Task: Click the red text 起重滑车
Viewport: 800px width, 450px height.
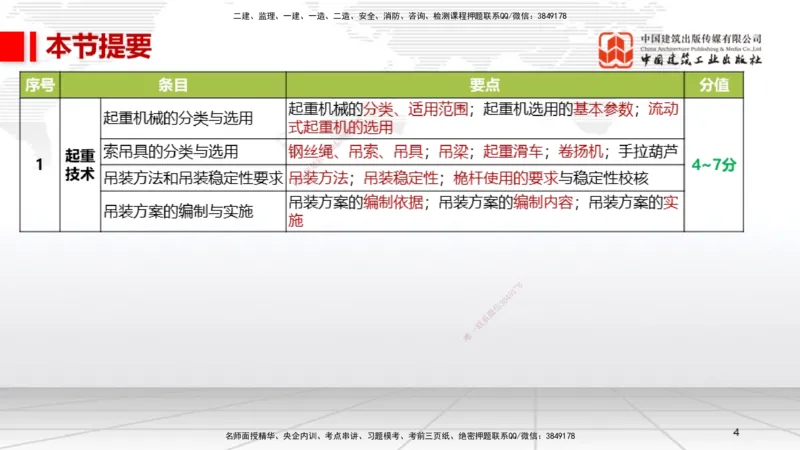Action: coord(513,152)
